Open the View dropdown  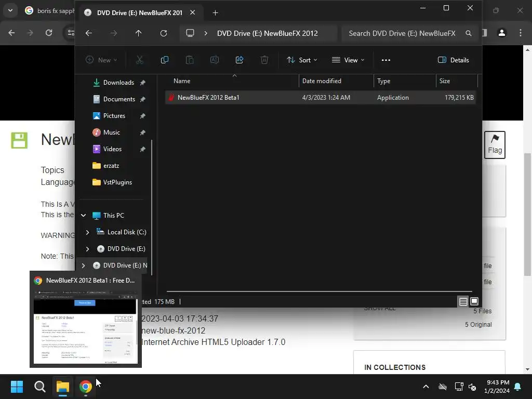pyautogui.click(x=348, y=60)
